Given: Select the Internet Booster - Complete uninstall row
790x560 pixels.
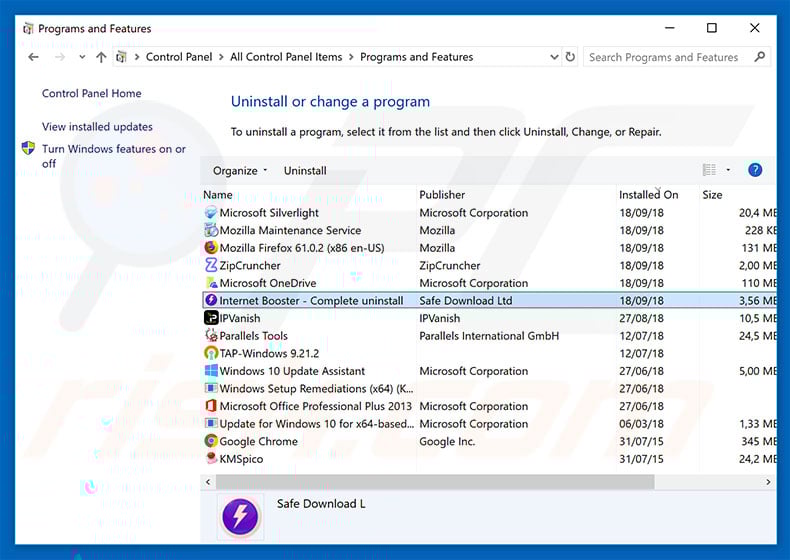Looking at the screenshot, I should tap(489, 300).
